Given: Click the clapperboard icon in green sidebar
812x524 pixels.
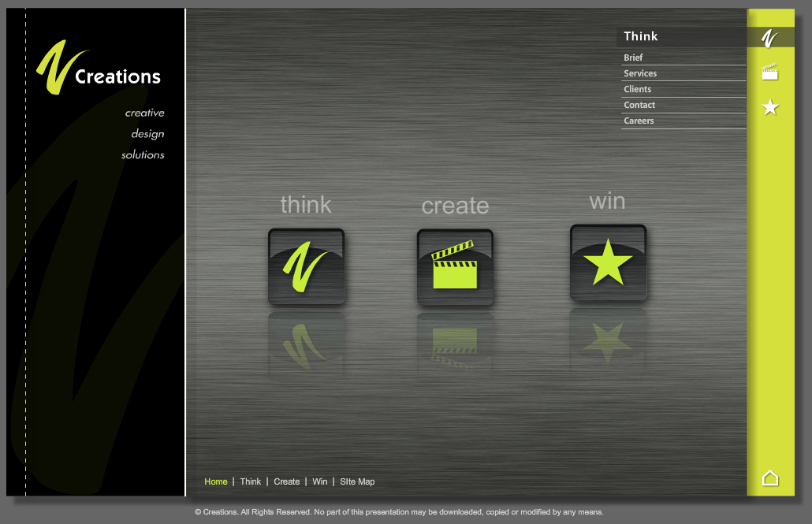Looking at the screenshot, I should (770, 72).
